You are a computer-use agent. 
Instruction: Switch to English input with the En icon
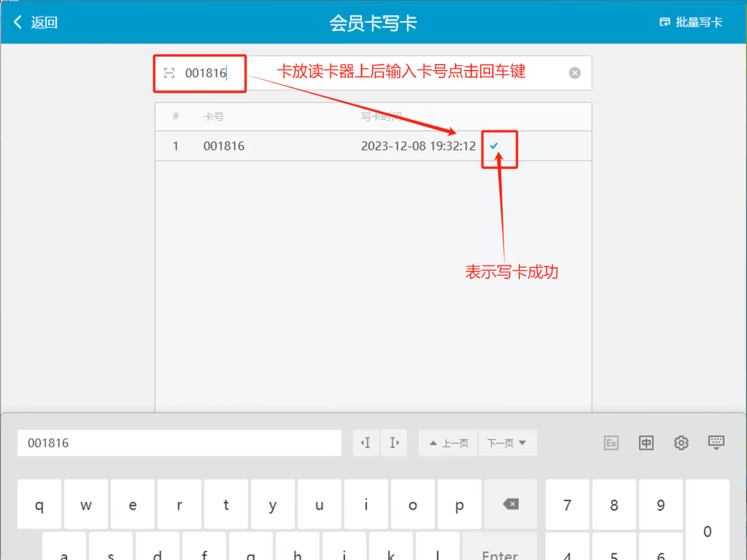pos(611,443)
